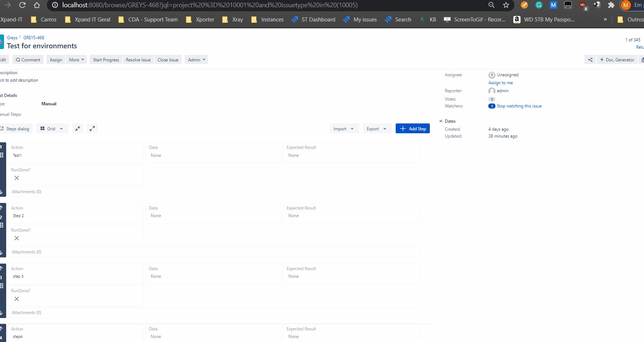Screen dimensions: 644x342
Task: Open Attachments (0) row under Test1 step
Action: pyautogui.click(x=214, y=192)
